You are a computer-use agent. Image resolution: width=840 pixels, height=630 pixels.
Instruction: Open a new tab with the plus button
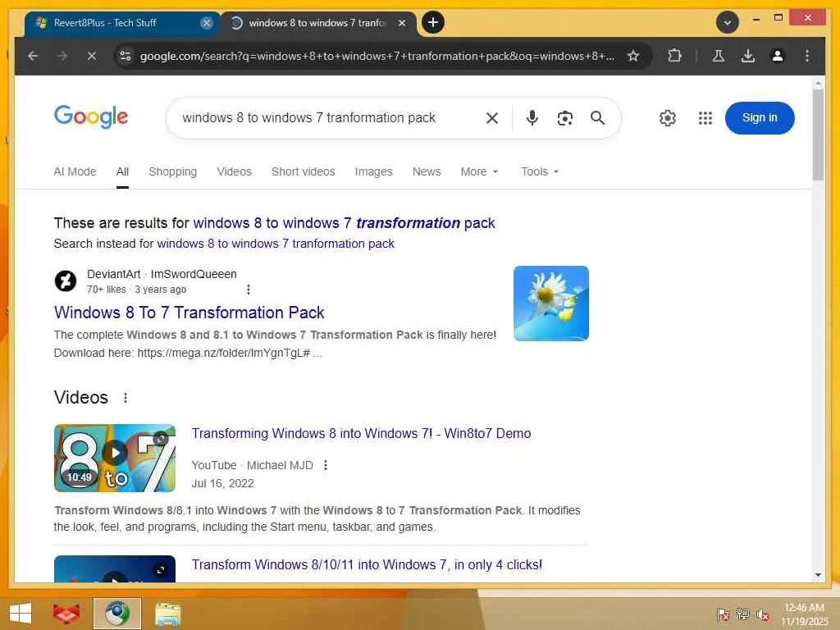point(433,22)
